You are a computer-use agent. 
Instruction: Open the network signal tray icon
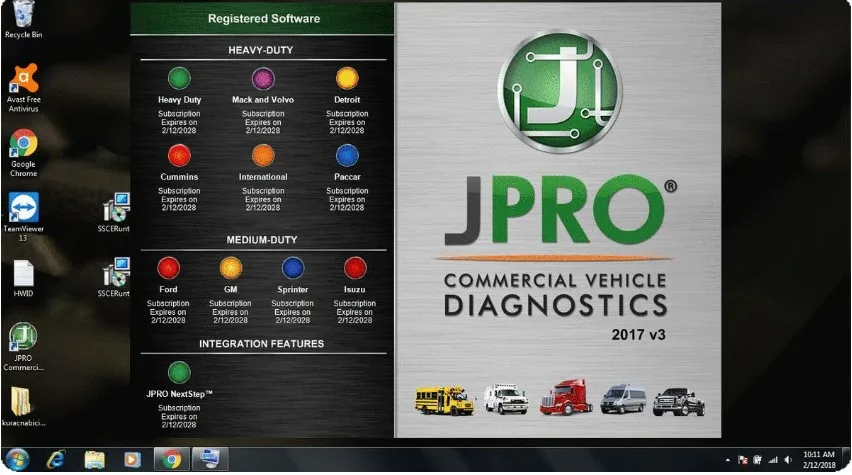[773, 460]
